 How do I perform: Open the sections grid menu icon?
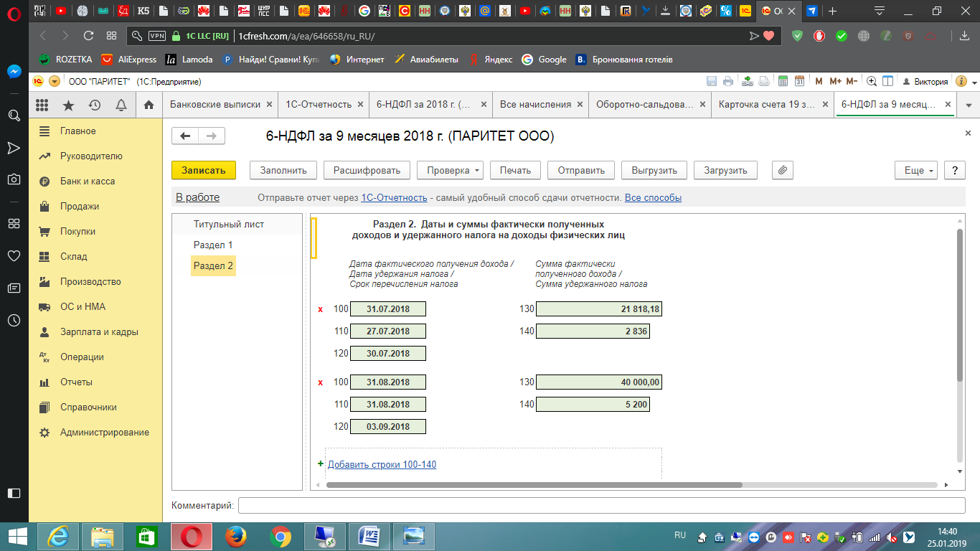(42, 105)
